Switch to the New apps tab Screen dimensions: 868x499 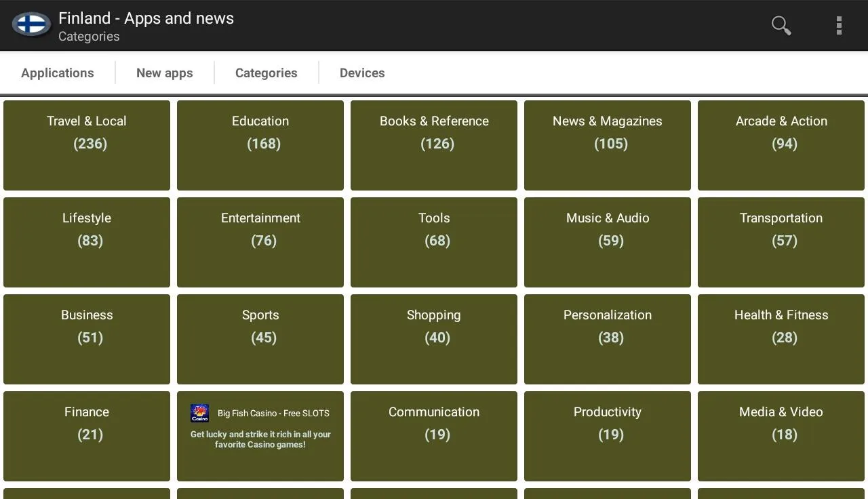[165, 73]
